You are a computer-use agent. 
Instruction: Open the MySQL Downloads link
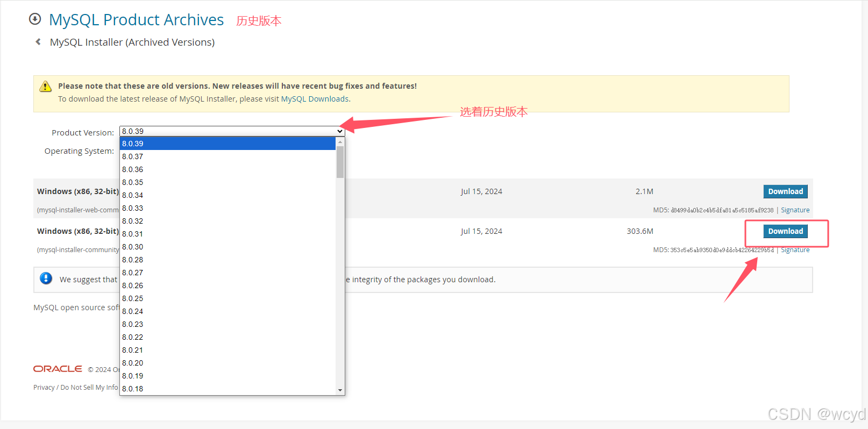point(315,99)
